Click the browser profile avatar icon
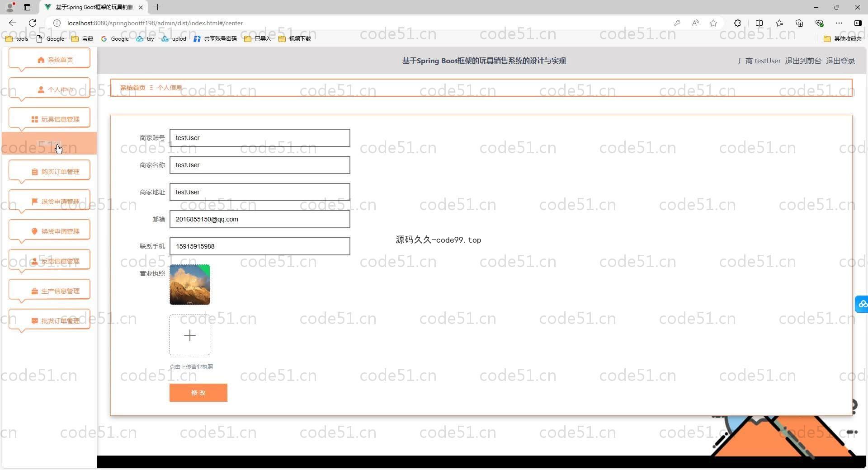This screenshot has height=470, width=868. tap(10, 7)
